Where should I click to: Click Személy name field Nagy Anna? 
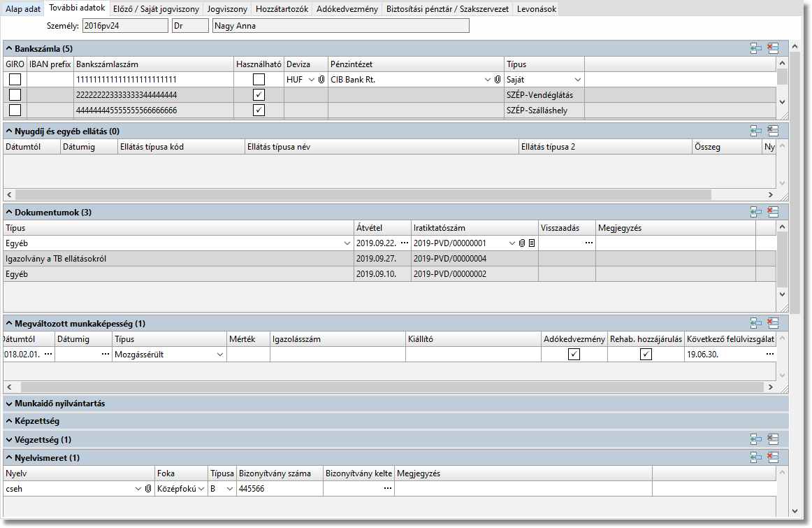tap(341, 25)
